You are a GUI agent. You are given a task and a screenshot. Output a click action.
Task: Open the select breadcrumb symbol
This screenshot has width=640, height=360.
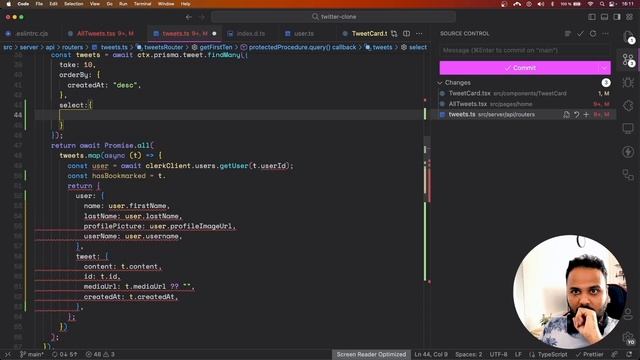click(414, 47)
